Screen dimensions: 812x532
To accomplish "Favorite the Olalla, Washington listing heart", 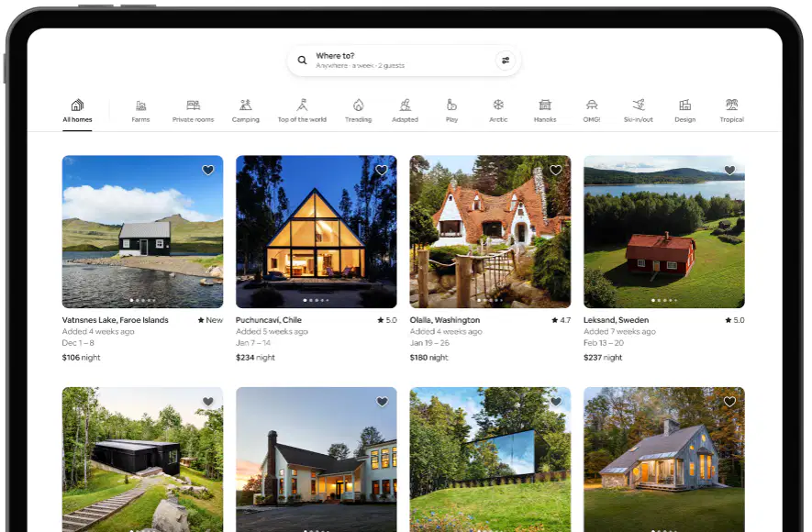I will coord(556,170).
